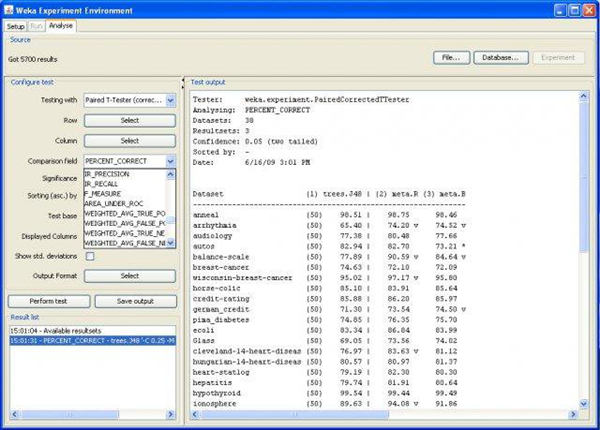
Task: Click the Database... button
Action: tap(498, 58)
